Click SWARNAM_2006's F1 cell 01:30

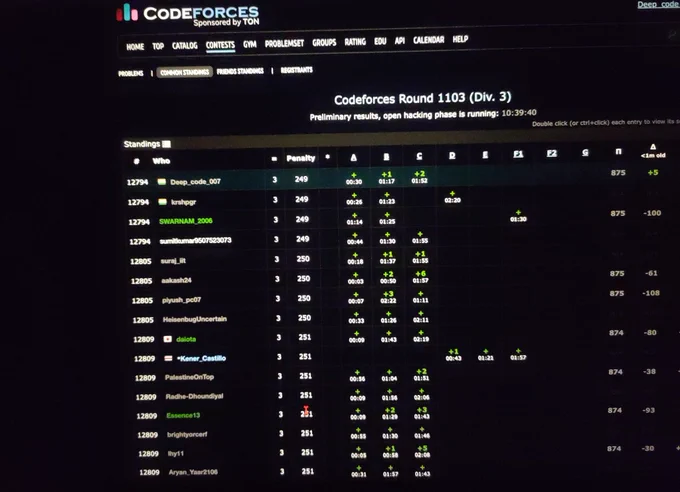pos(518,216)
